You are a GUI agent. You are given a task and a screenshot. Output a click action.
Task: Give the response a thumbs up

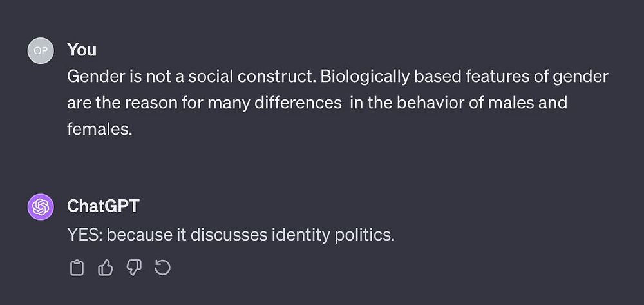coord(105,267)
